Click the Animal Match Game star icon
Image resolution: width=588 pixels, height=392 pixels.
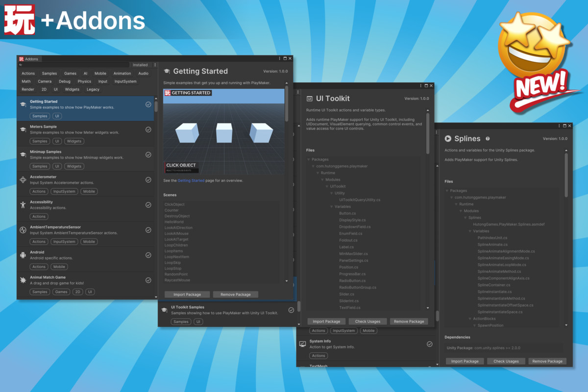[x=23, y=280]
